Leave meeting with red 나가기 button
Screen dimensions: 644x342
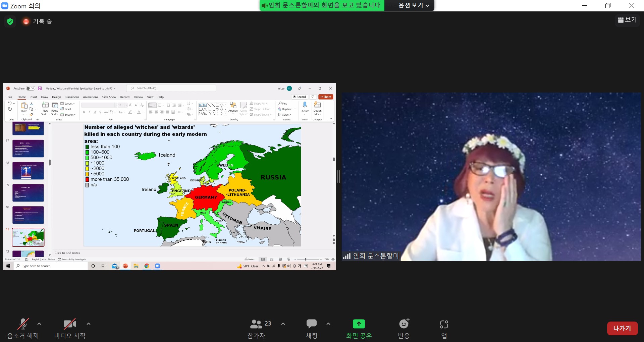coord(622,328)
